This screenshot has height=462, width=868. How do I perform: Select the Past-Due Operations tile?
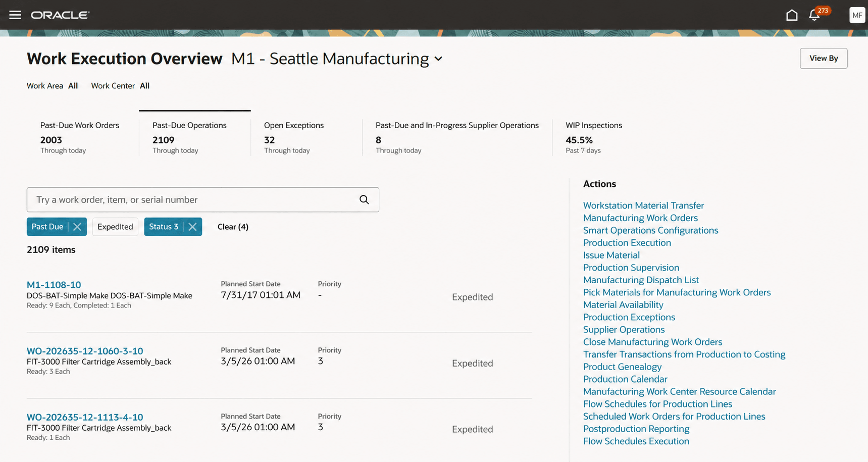[x=195, y=137]
